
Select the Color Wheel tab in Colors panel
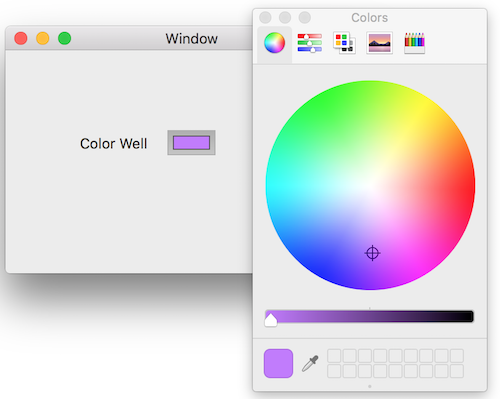[274, 43]
